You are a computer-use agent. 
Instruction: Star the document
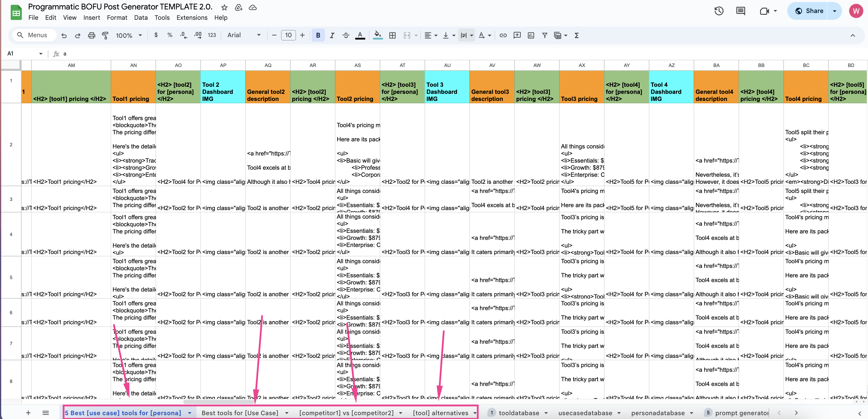click(x=225, y=7)
